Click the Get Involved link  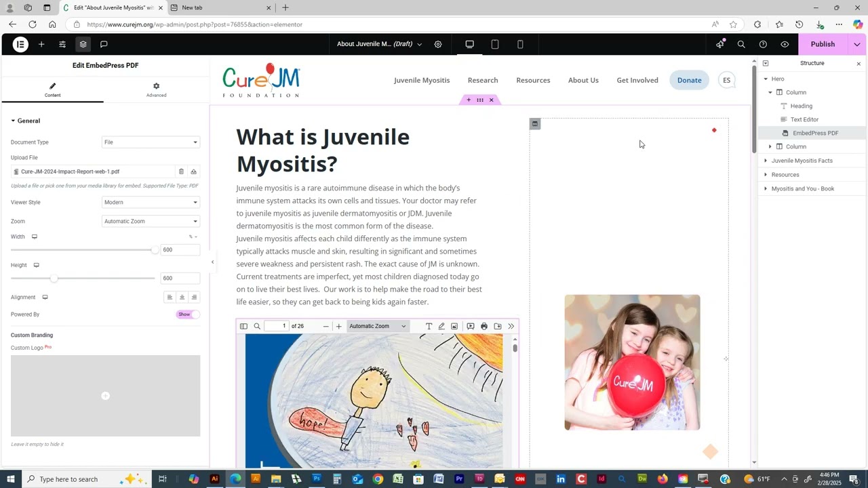(x=637, y=80)
